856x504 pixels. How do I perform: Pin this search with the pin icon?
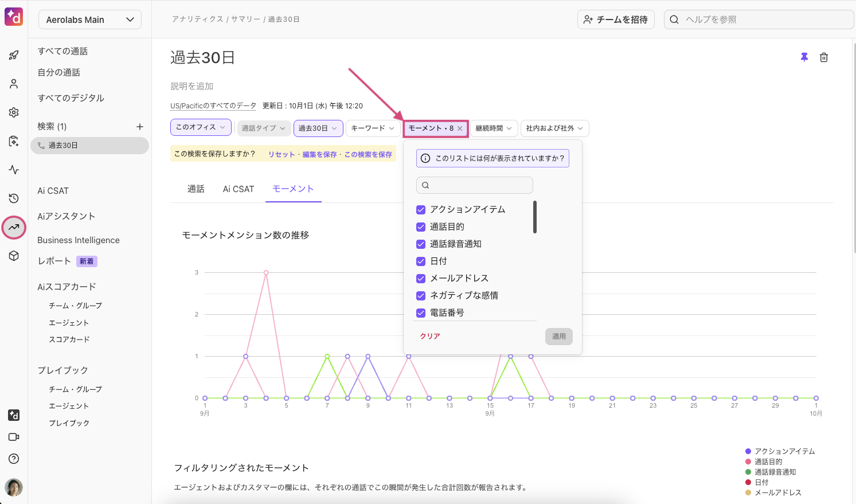[x=804, y=57]
